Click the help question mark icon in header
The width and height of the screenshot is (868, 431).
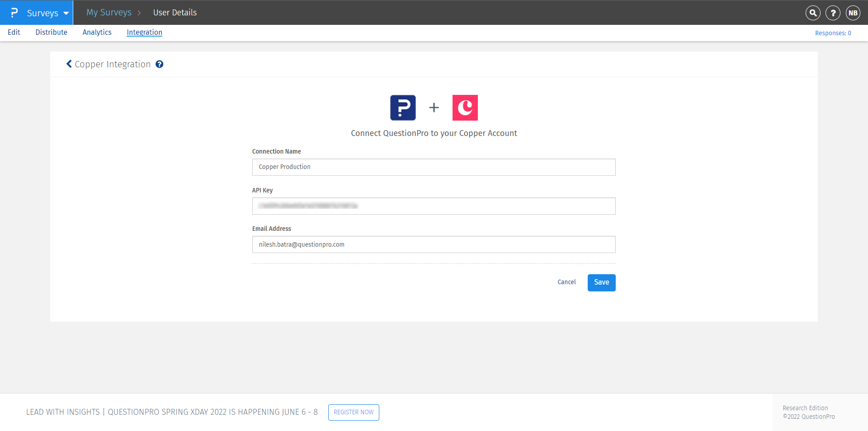(x=833, y=13)
